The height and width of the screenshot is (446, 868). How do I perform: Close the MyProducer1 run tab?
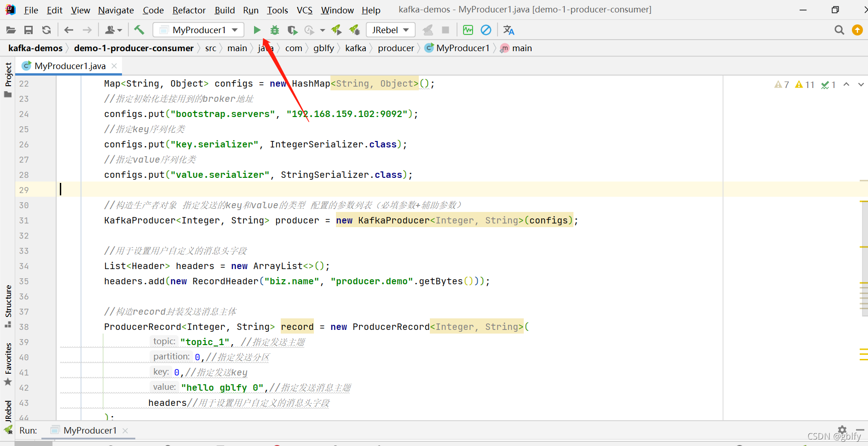click(x=125, y=430)
